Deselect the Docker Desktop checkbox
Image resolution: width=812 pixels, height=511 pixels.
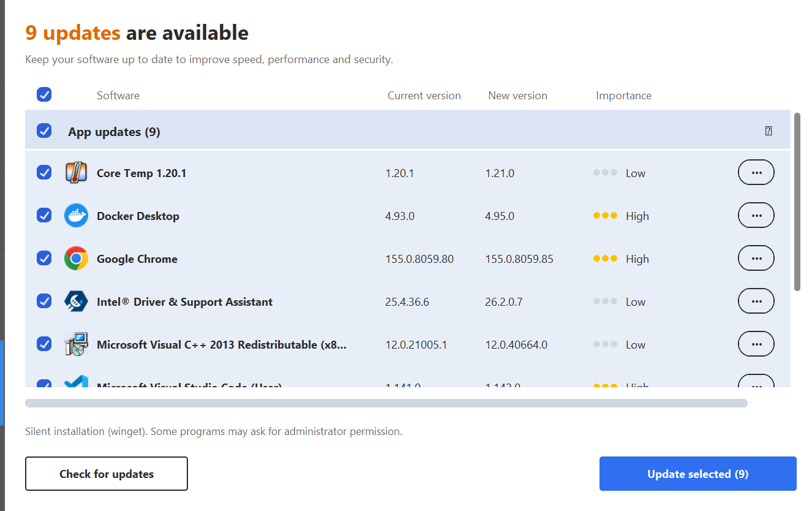pos(44,215)
